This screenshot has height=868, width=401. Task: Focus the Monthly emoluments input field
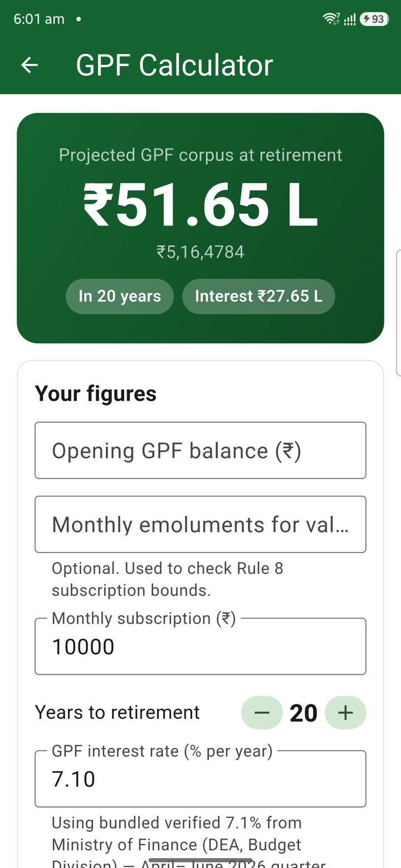tap(200, 524)
